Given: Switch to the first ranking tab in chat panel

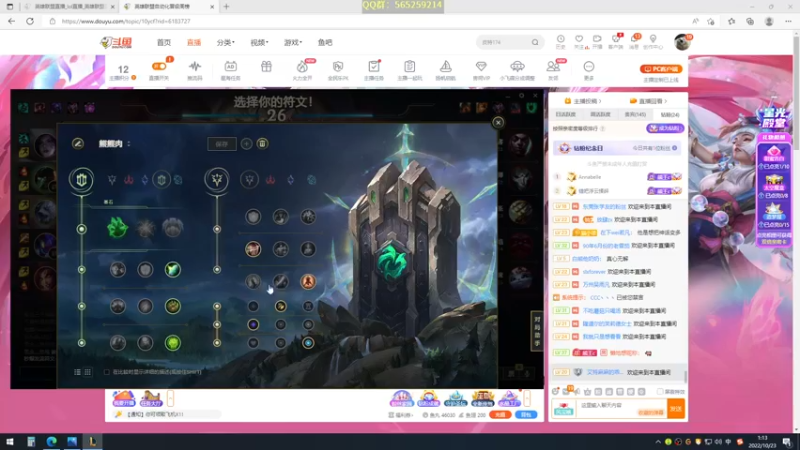Looking at the screenshot, I should click(566, 115).
